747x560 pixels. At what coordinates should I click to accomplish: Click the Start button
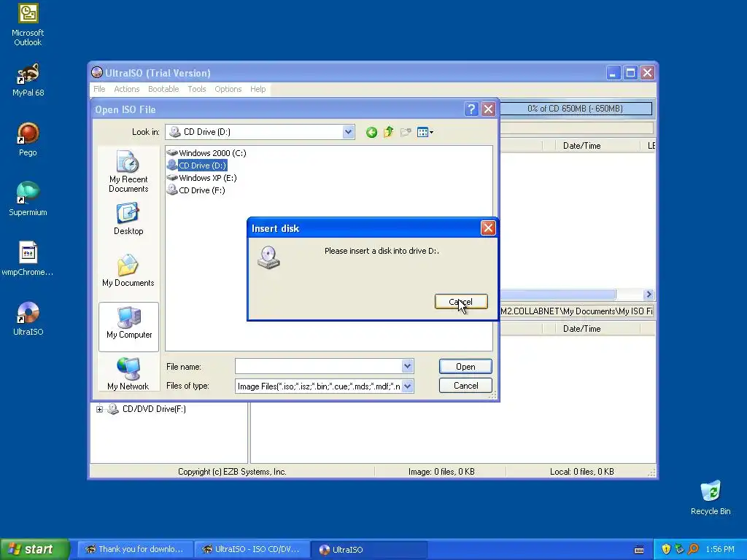pos(34,549)
